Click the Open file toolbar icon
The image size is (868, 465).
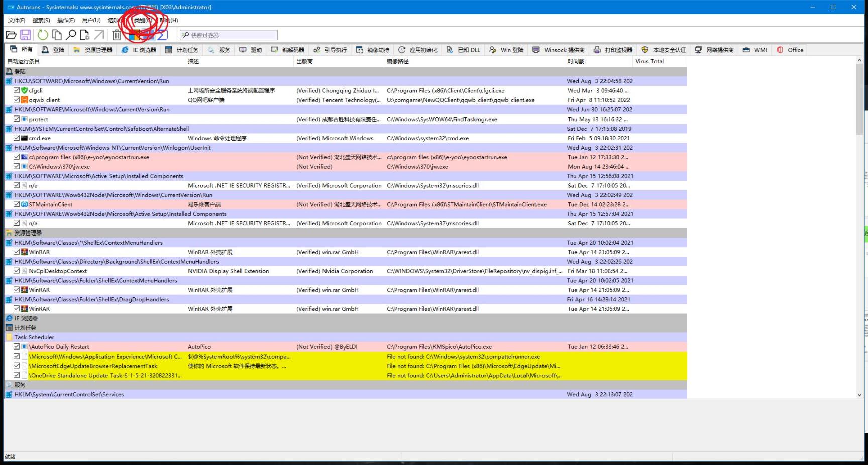point(11,35)
